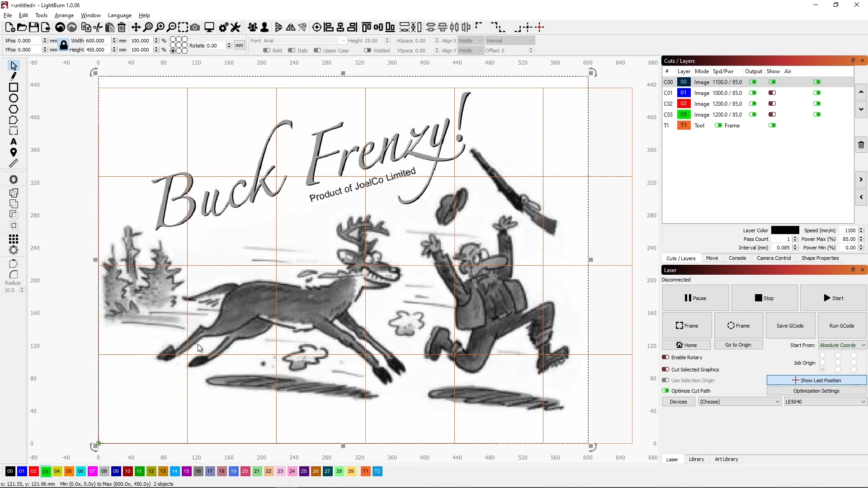This screenshot has width=868, height=488.
Task: Click the Delete trash can toolbar icon
Action: [x=122, y=28]
